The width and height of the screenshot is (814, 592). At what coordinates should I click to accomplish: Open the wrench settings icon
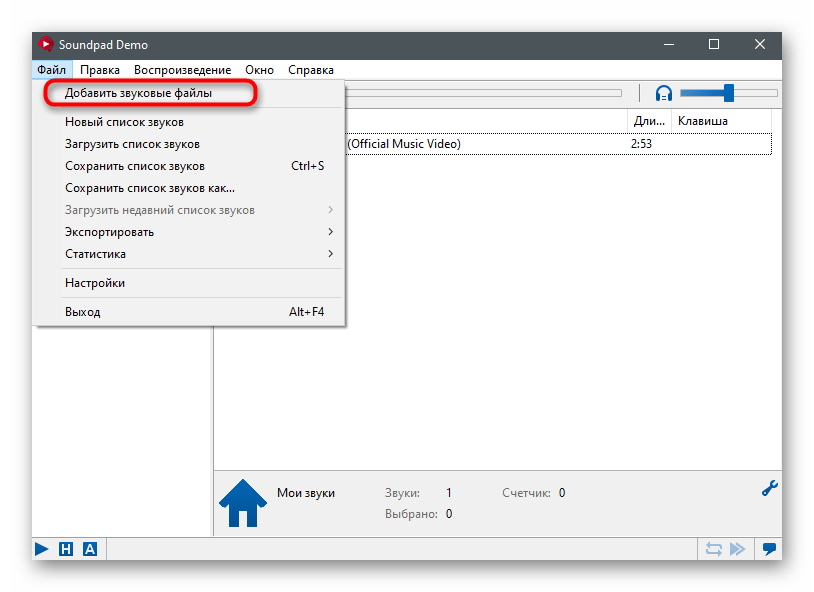[x=770, y=489]
